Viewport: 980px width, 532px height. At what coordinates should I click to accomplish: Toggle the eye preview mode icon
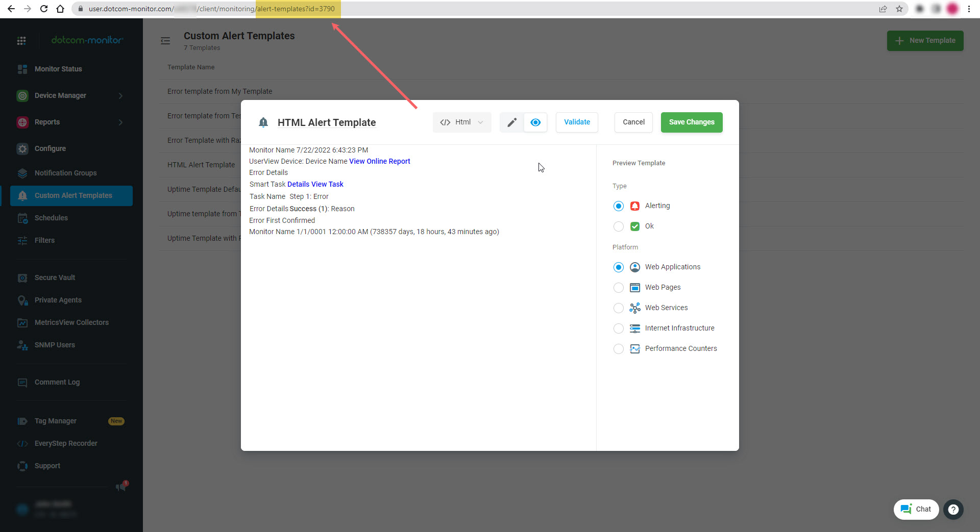click(x=535, y=122)
